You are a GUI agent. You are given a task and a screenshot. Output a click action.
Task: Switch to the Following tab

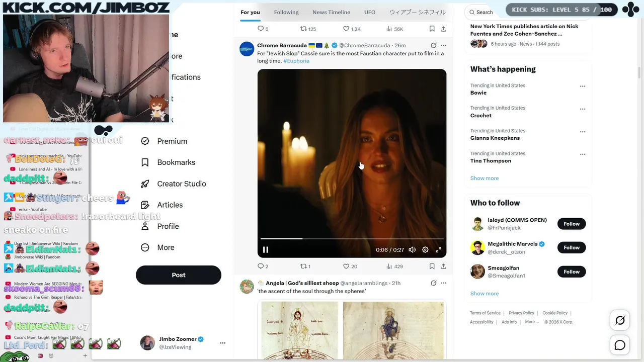pyautogui.click(x=286, y=12)
